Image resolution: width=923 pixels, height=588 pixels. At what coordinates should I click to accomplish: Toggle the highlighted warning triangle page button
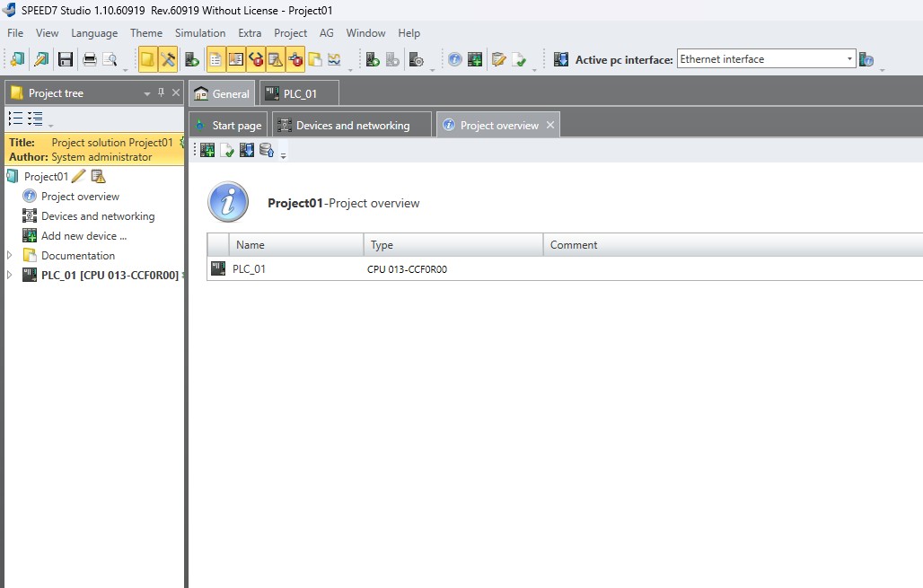pos(276,59)
